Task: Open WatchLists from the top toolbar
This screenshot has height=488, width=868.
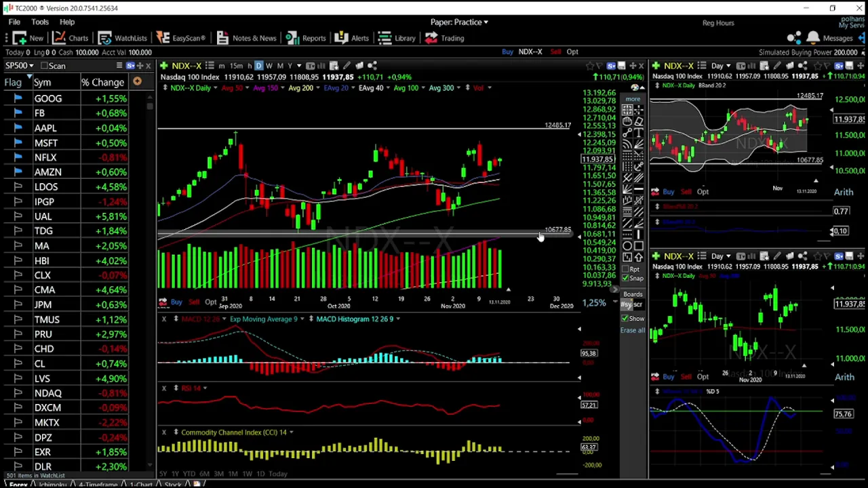Action: (x=122, y=38)
